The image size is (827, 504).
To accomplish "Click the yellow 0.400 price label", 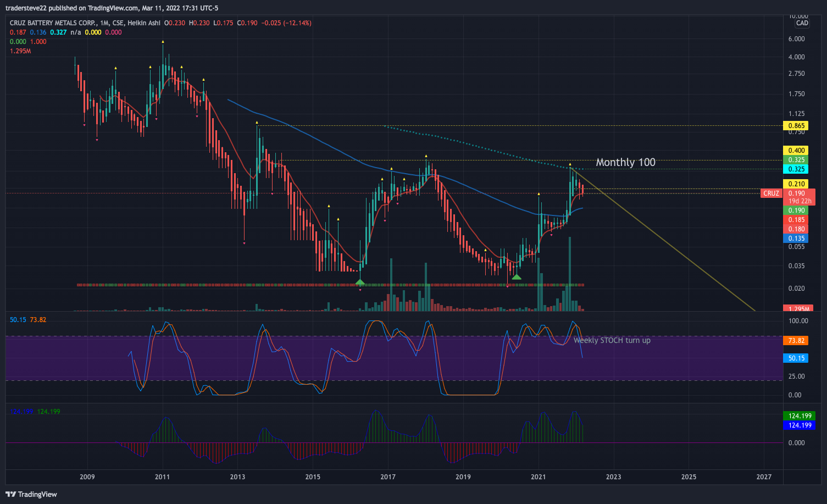I will coord(796,151).
